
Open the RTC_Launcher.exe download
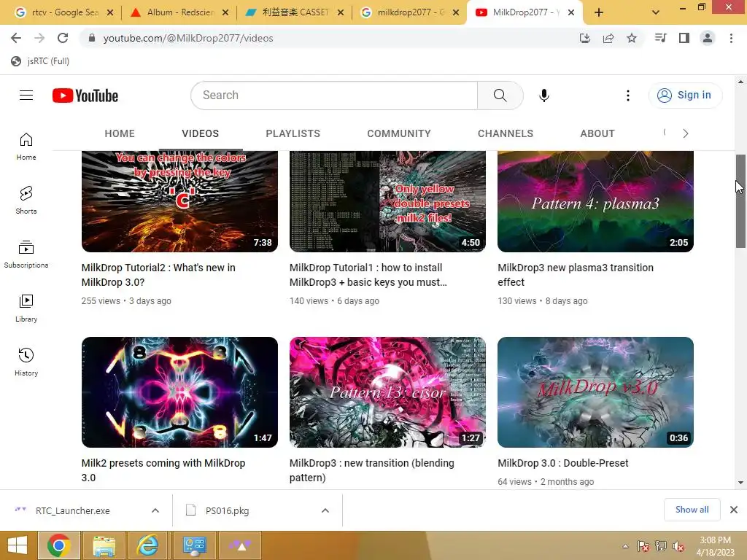tap(72, 510)
